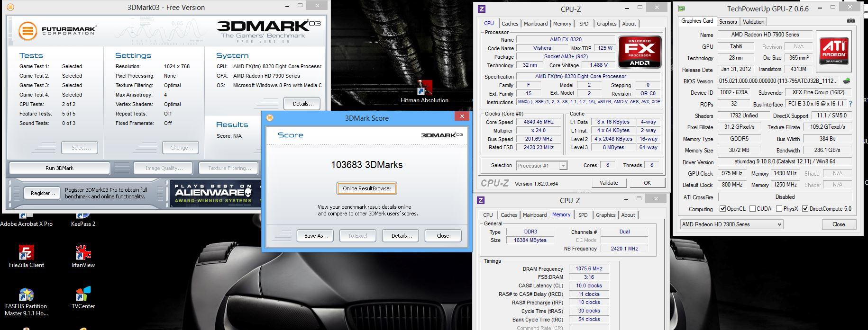
Task: Click the Futuremark orange logo
Action: [28, 31]
